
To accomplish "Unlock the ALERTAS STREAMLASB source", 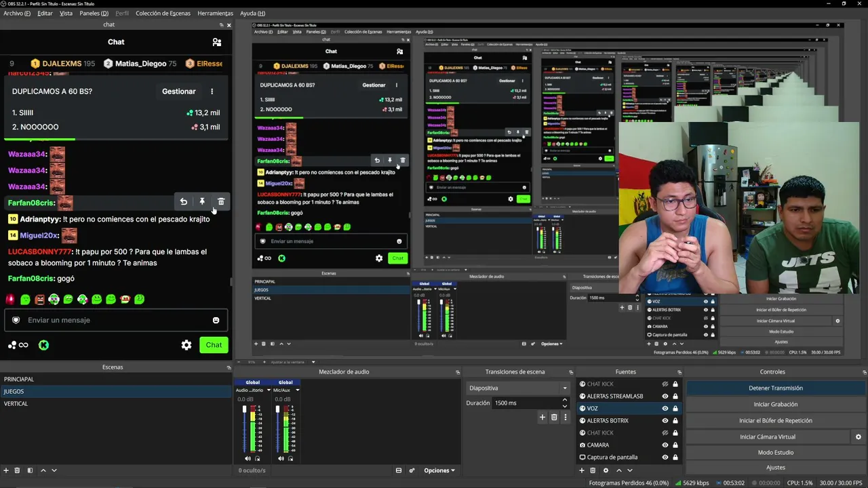I will (x=675, y=396).
